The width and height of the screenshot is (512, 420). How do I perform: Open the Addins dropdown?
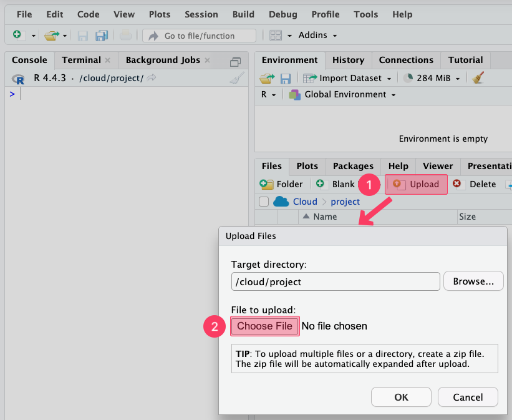tap(317, 36)
